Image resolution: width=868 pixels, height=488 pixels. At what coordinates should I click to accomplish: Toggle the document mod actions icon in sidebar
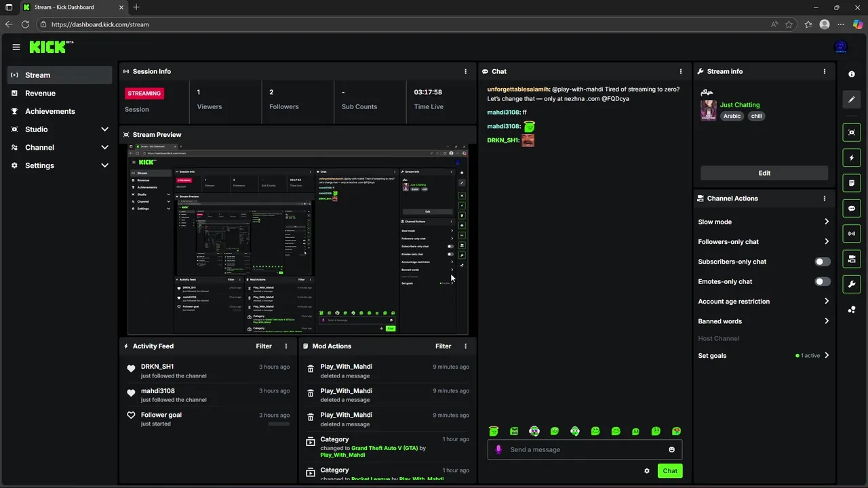(x=852, y=183)
